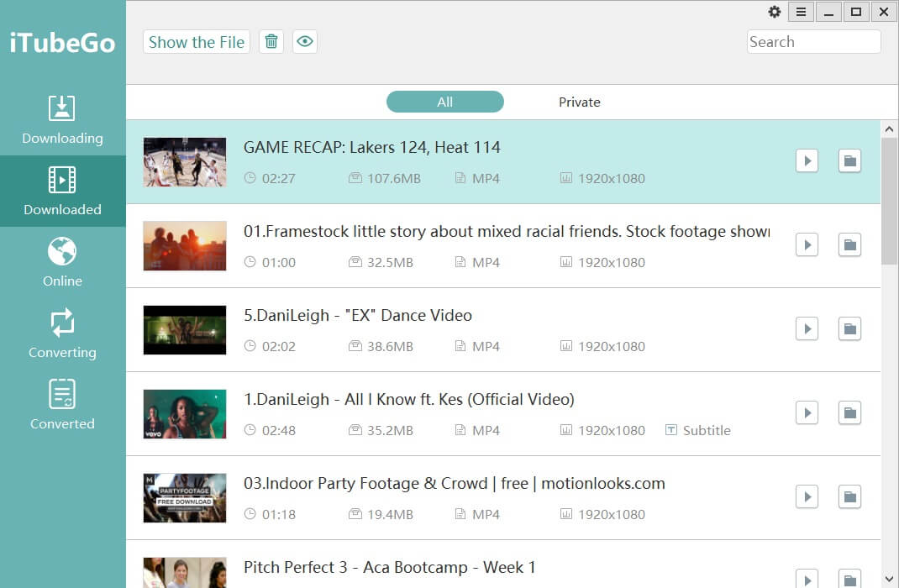This screenshot has height=588, width=899.
Task: Click the 02:48 duration text
Action: 279,430
